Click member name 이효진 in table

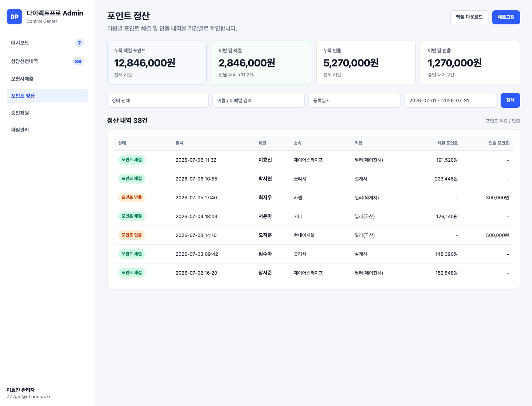(x=265, y=160)
